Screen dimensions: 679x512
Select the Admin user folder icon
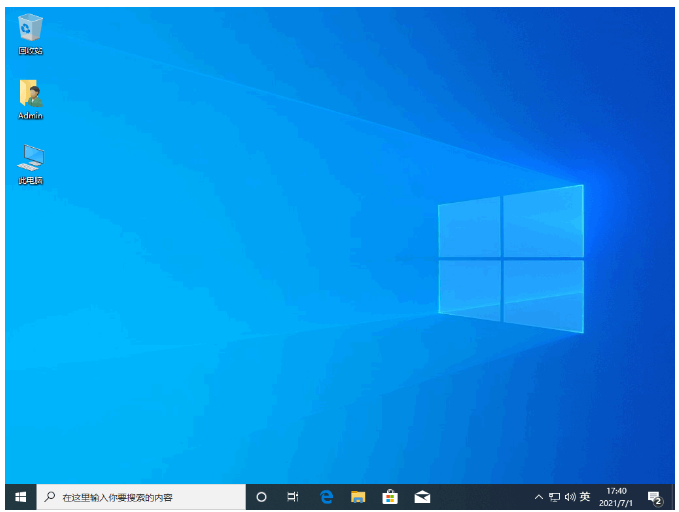[31, 93]
